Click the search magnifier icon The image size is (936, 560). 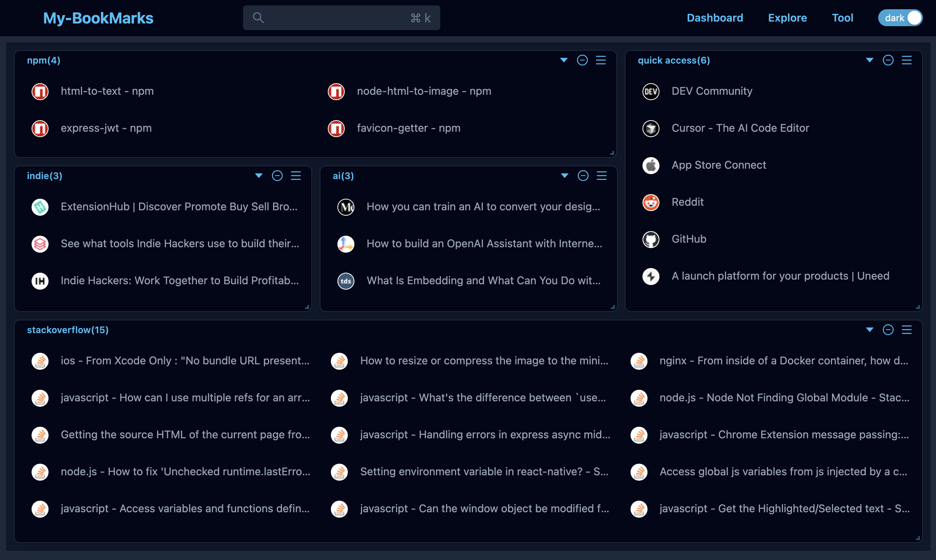[x=258, y=18]
